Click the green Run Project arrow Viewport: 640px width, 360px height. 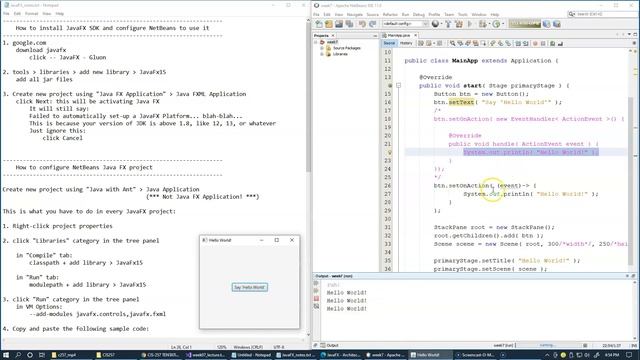(x=470, y=24)
